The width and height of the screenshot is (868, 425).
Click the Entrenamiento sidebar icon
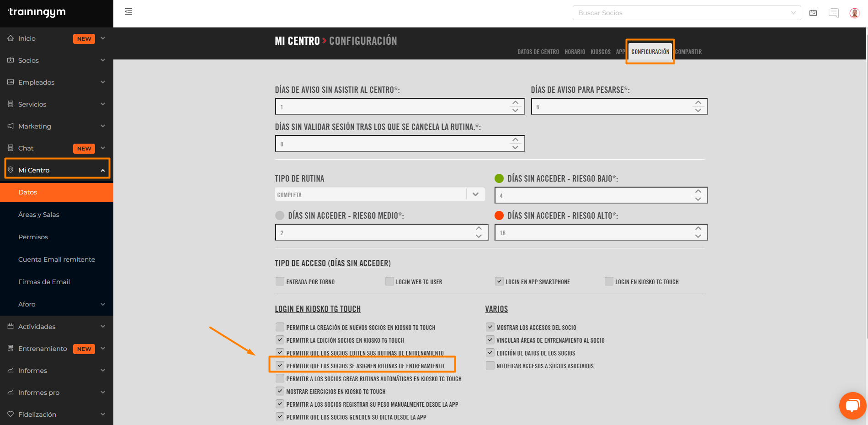pyautogui.click(x=11, y=349)
